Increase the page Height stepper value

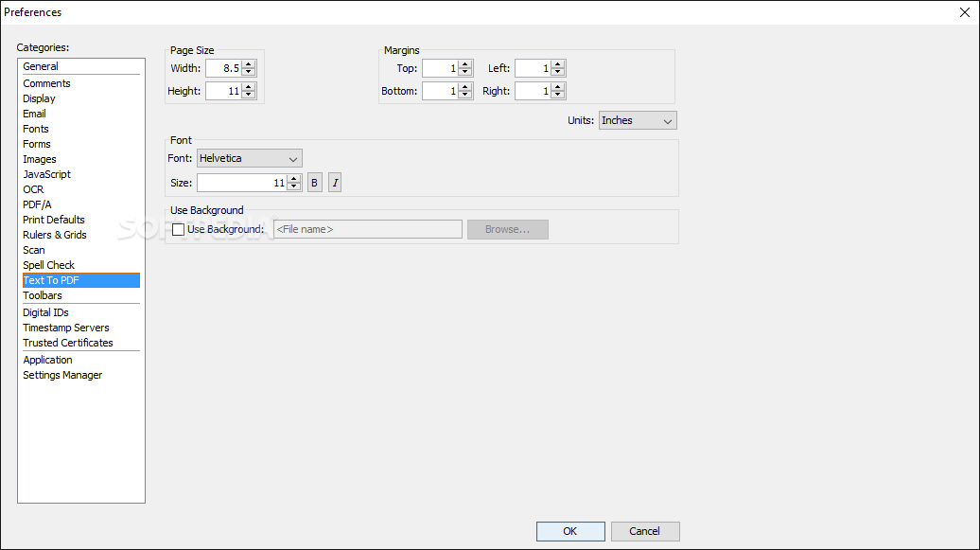249,87
